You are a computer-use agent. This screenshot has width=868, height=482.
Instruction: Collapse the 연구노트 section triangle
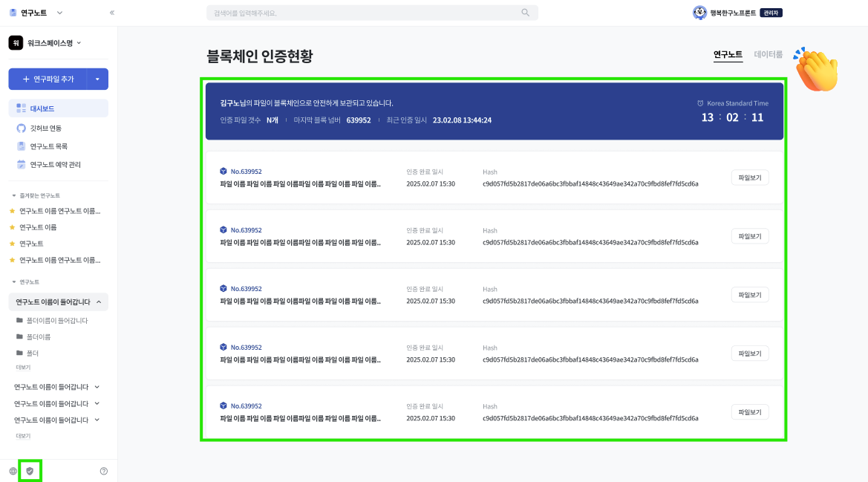(14, 281)
